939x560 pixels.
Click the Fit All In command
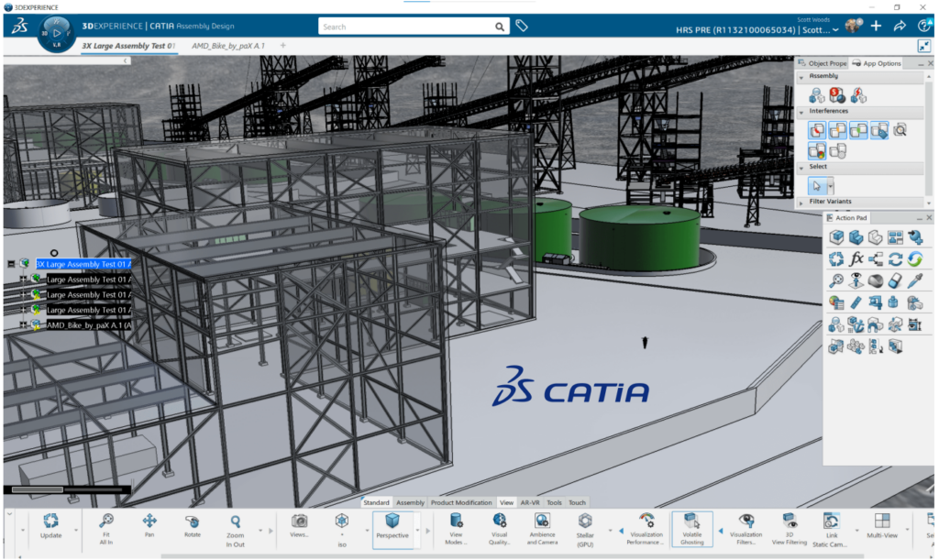pyautogui.click(x=106, y=529)
